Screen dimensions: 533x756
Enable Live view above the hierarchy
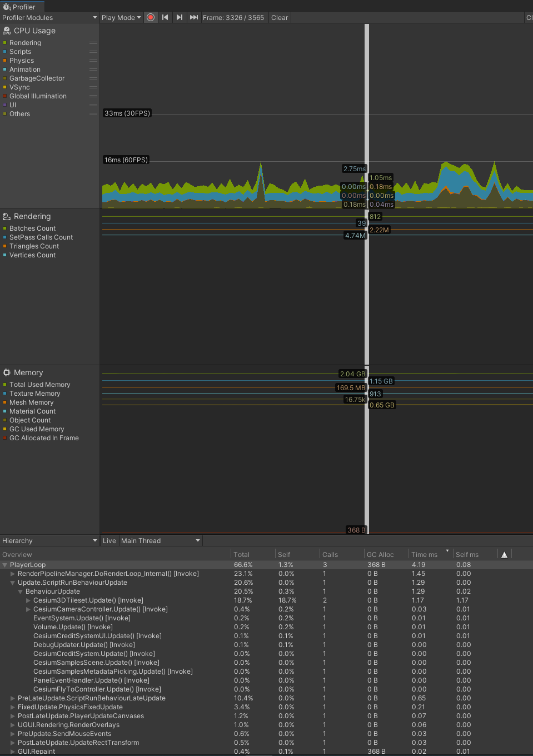(109, 540)
